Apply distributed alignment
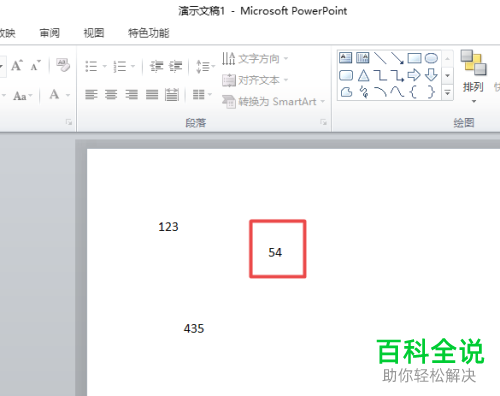This screenshot has width=500, height=396. pos(172,95)
